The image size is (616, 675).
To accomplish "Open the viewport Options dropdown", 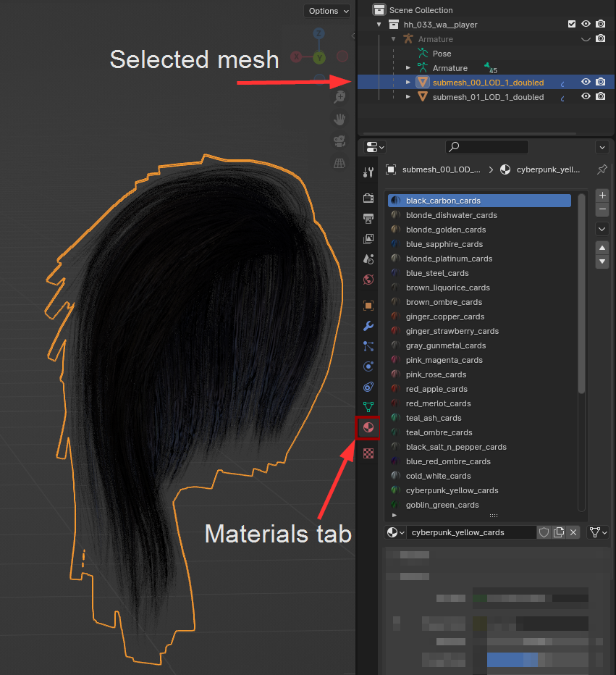I will coord(328,11).
